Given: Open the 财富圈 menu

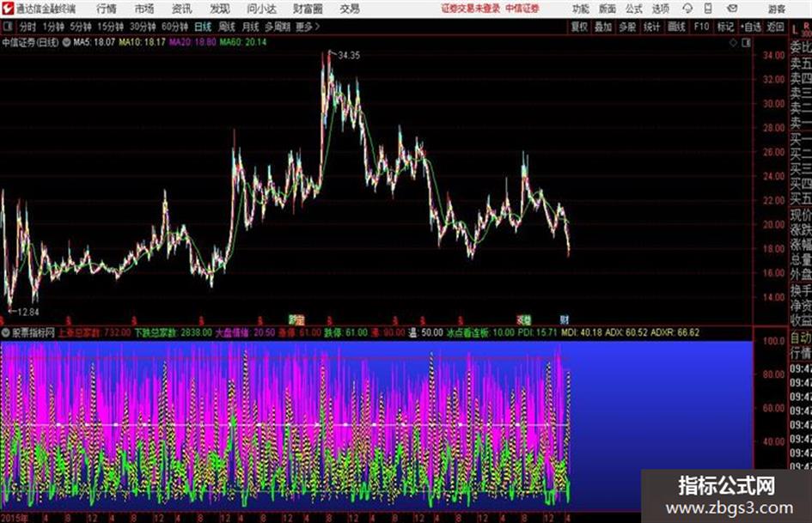Looking at the screenshot, I should (x=308, y=9).
